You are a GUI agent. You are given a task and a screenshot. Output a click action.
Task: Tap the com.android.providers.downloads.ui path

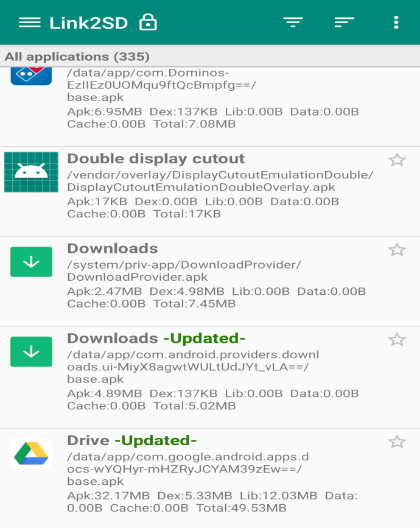193,367
